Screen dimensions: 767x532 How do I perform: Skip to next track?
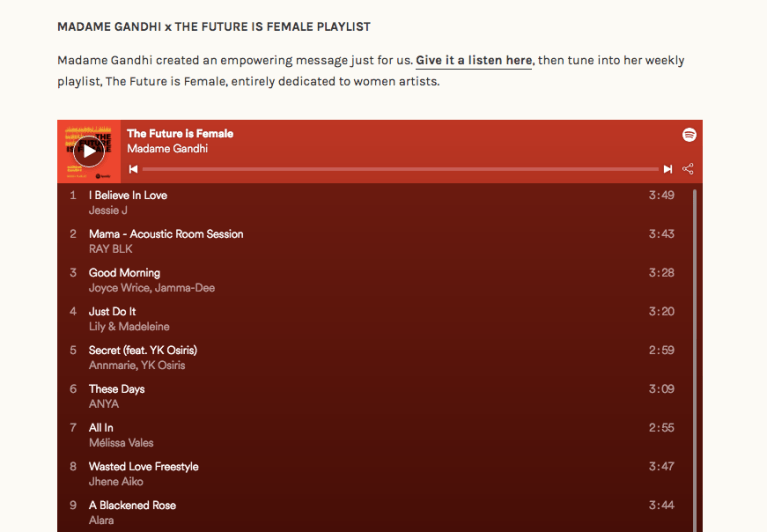(668, 169)
